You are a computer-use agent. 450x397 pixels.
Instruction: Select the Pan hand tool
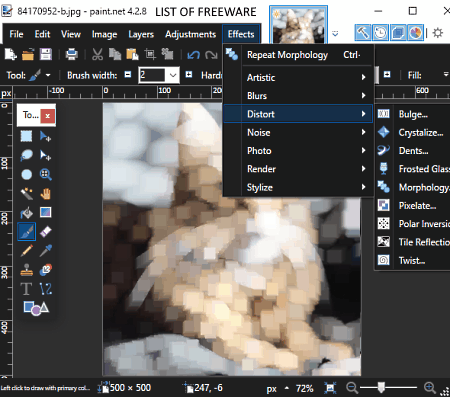click(x=45, y=193)
